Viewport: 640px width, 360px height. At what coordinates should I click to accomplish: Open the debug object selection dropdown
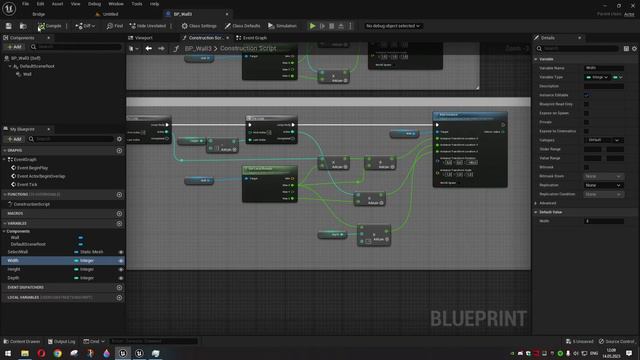[392, 26]
